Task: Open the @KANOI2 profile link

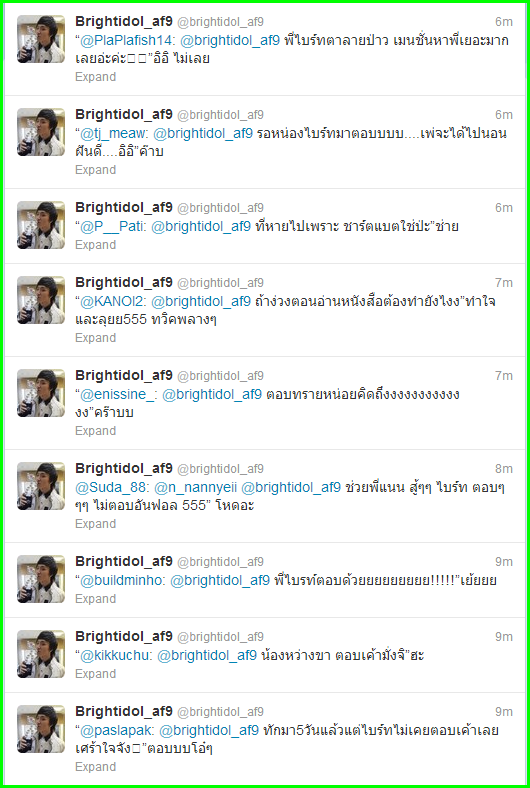Action: pyautogui.click(x=113, y=302)
